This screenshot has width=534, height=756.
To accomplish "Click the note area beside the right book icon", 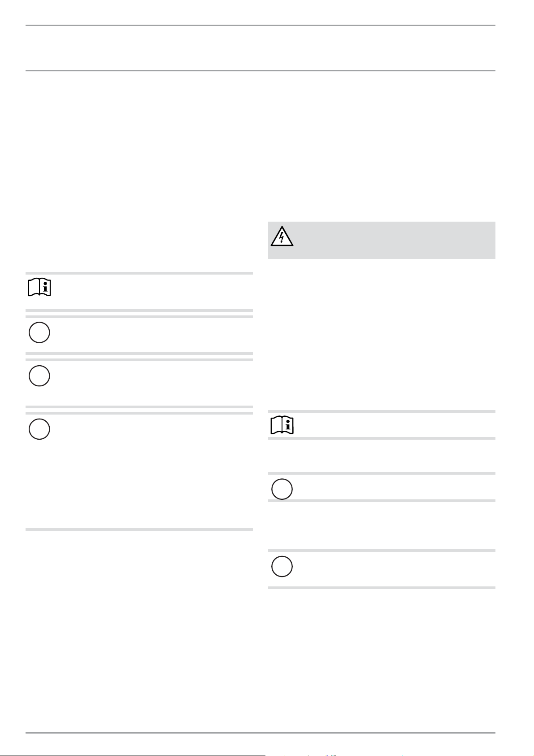I will 395,425.
